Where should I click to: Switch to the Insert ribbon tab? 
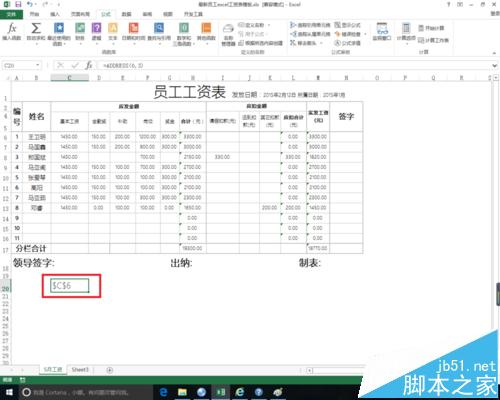(x=55, y=14)
